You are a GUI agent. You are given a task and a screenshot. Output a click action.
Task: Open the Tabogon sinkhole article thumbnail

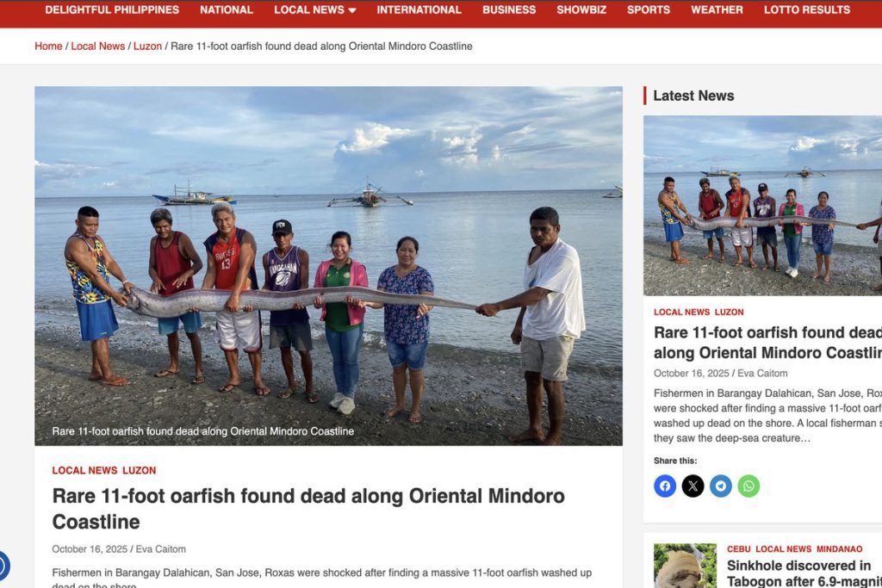click(685, 566)
